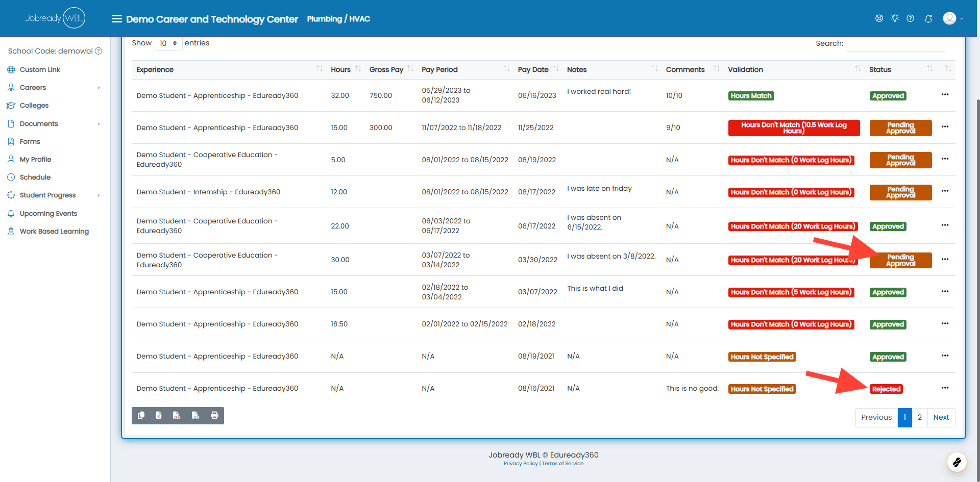Viewport: 980px width, 482px height.
Task: Open the Schedule sidebar item
Action: click(x=35, y=177)
